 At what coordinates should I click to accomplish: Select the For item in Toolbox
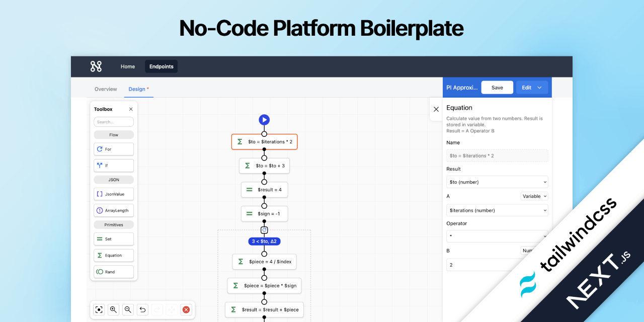pyautogui.click(x=114, y=149)
